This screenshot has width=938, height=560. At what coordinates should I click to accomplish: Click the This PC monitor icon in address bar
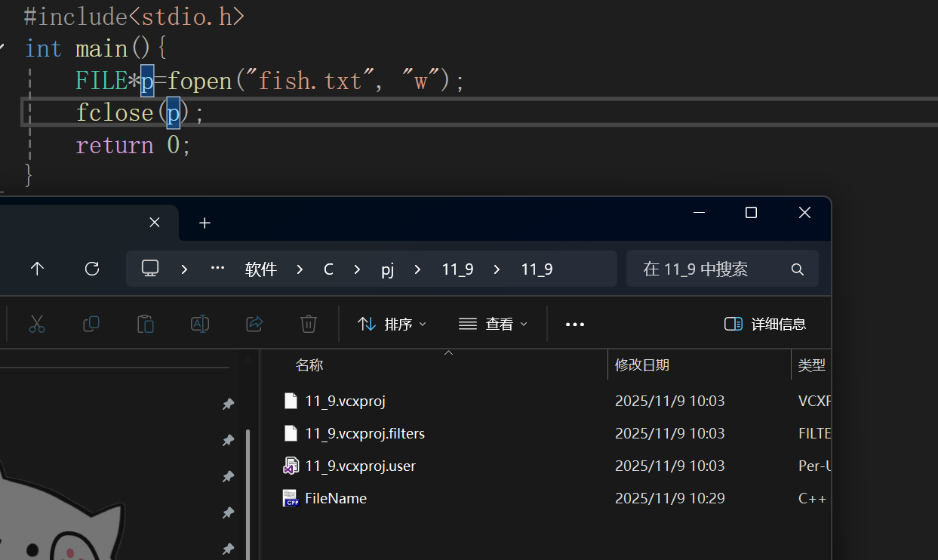pos(151,269)
